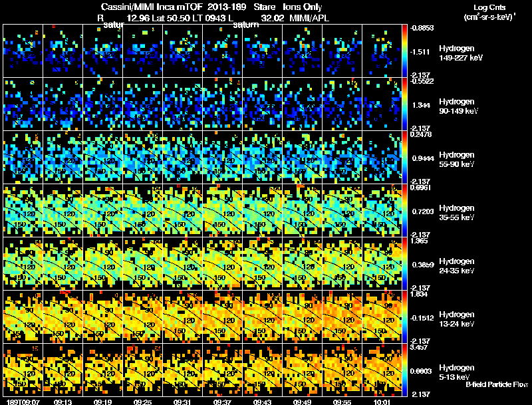Viewport: 532px width, 405px height.
Task: Click the '09:55' time axis label
Action: 342,402
